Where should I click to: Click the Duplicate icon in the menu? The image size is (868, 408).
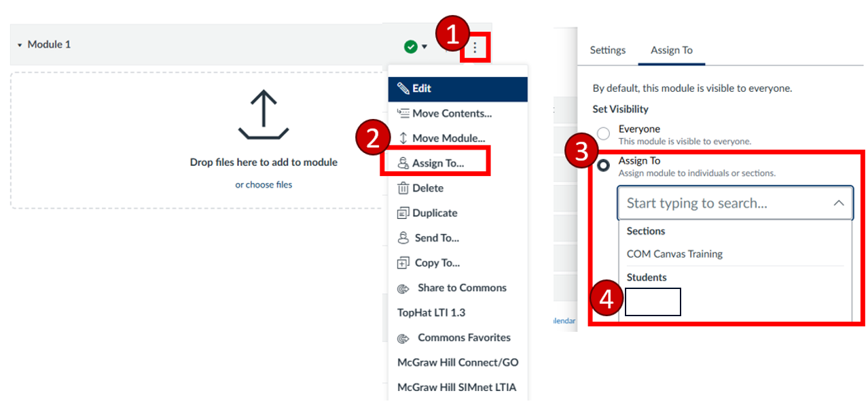(x=403, y=213)
